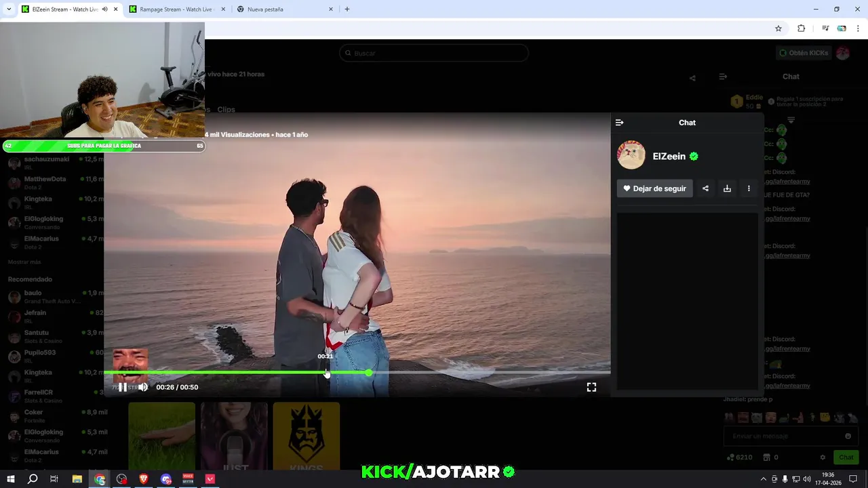Open File Explorer from taskbar
The width and height of the screenshot is (868, 488).
click(x=77, y=479)
